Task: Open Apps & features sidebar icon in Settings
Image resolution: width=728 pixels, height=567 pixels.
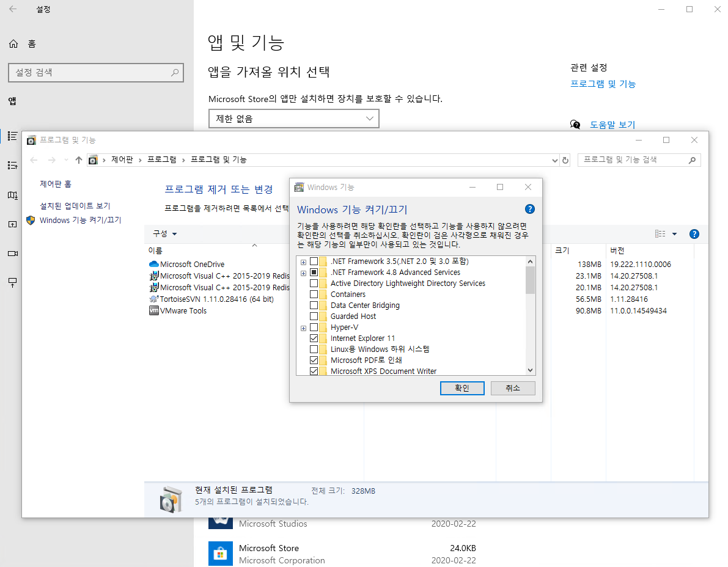Action: click(x=13, y=136)
